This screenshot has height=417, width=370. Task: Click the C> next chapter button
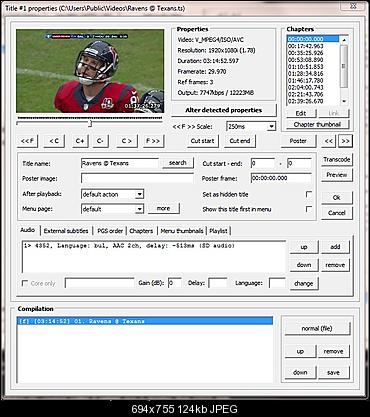[126, 141]
